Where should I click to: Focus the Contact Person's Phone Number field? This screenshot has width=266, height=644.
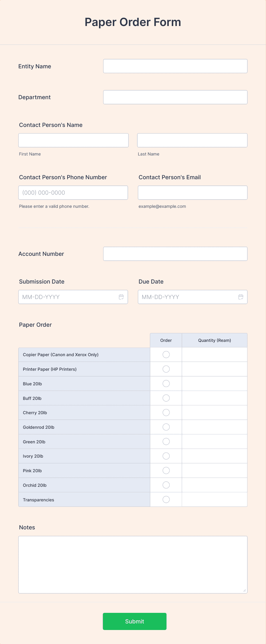tap(73, 193)
